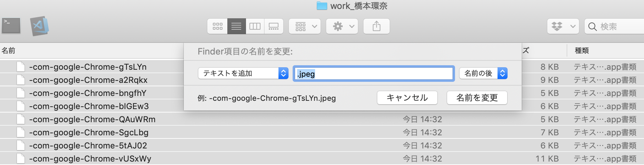Launch the Visual Studio Code toolbar icon
Screen dimensions: 644x165
39,26
